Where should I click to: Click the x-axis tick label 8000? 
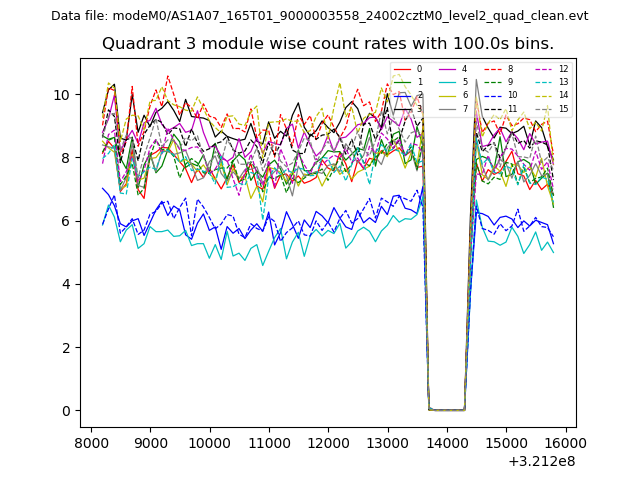click(92, 442)
